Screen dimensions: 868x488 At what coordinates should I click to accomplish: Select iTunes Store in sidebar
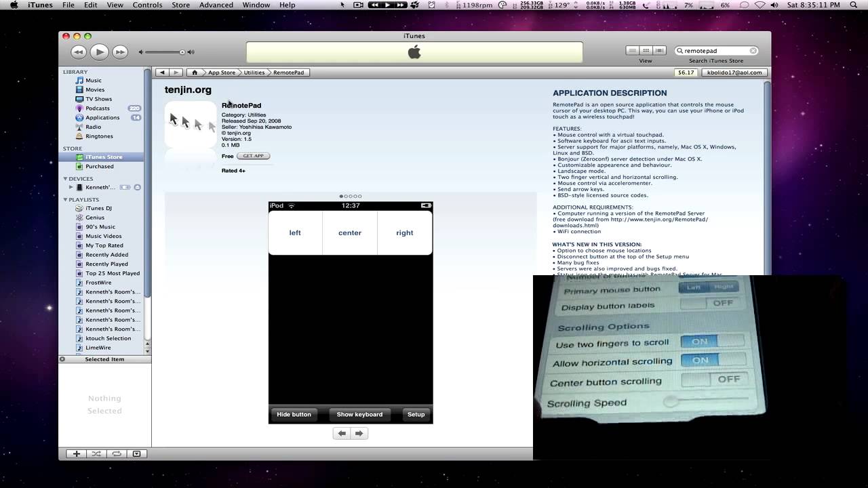click(x=104, y=157)
